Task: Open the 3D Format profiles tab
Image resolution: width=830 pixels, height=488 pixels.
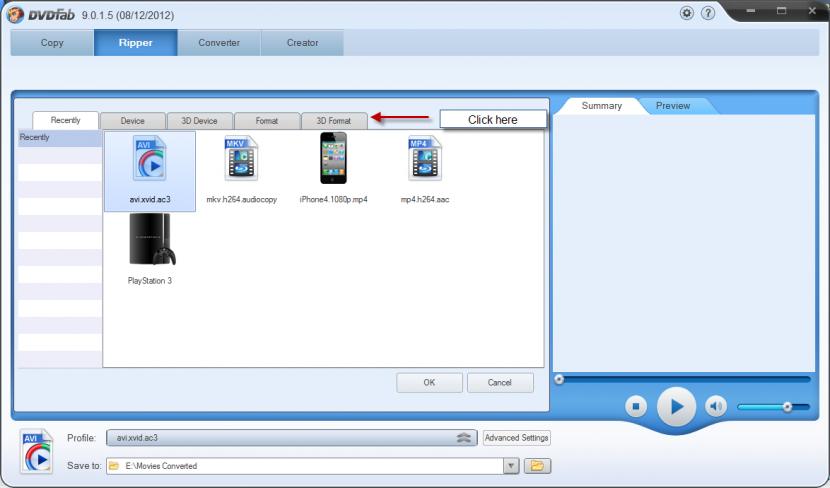Action: point(333,121)
